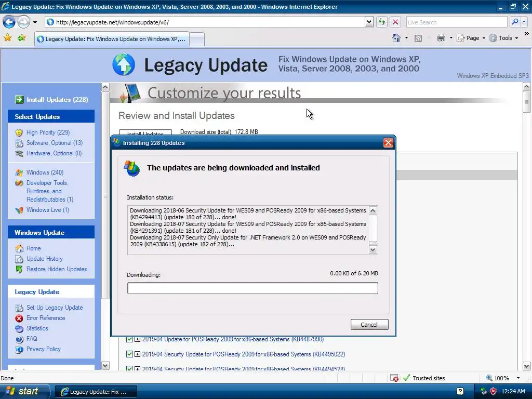
Task: Open Set Up Legacy Update link
Action: pos(54,308)
